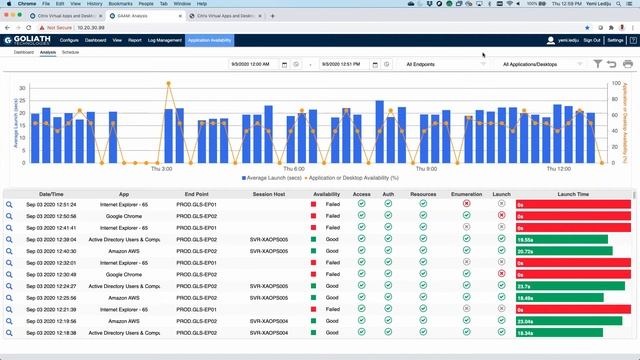The width and height of the screenshot is (640, 360).
Task: Inspect the 12:40:30 Amazon AWS entry
Action: [9, 251]
